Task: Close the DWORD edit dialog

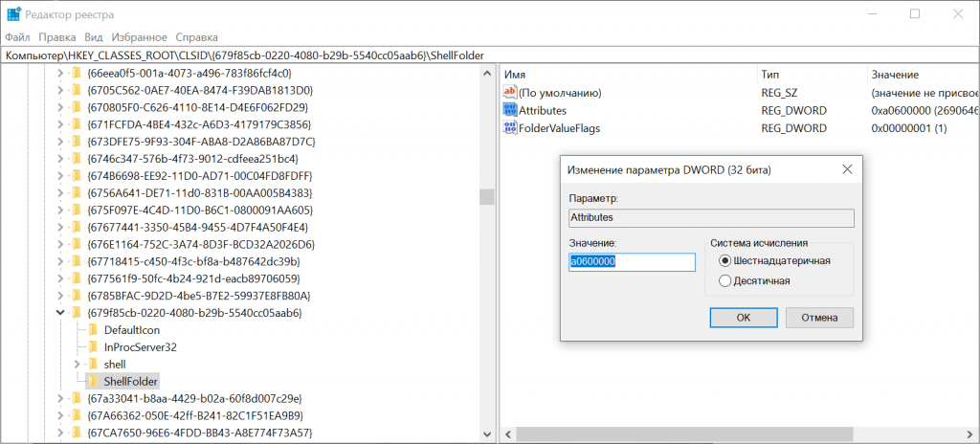Action: click(x=846, y=169)
